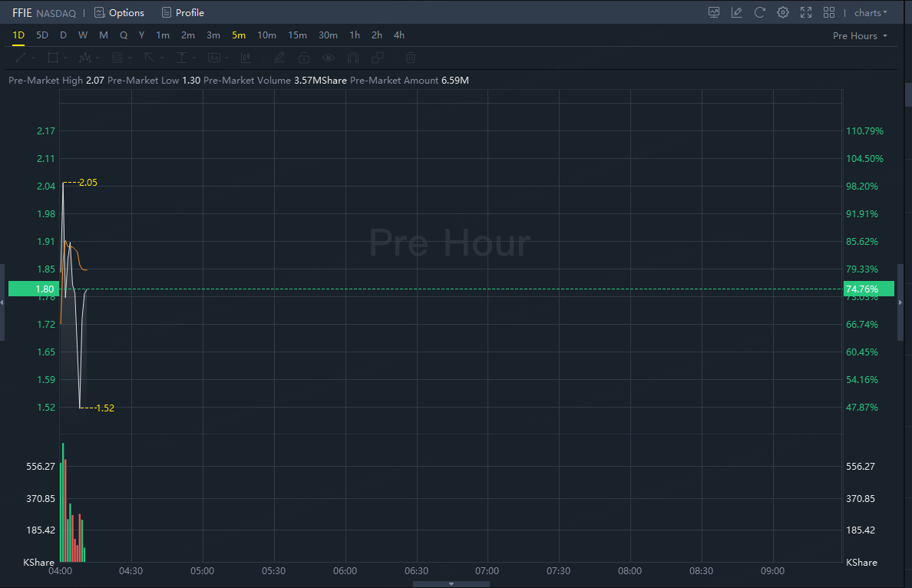Select the 30m interval tab
Image resolution: width=912 pixels, height=588 pixels.
(x=328, y=35)
